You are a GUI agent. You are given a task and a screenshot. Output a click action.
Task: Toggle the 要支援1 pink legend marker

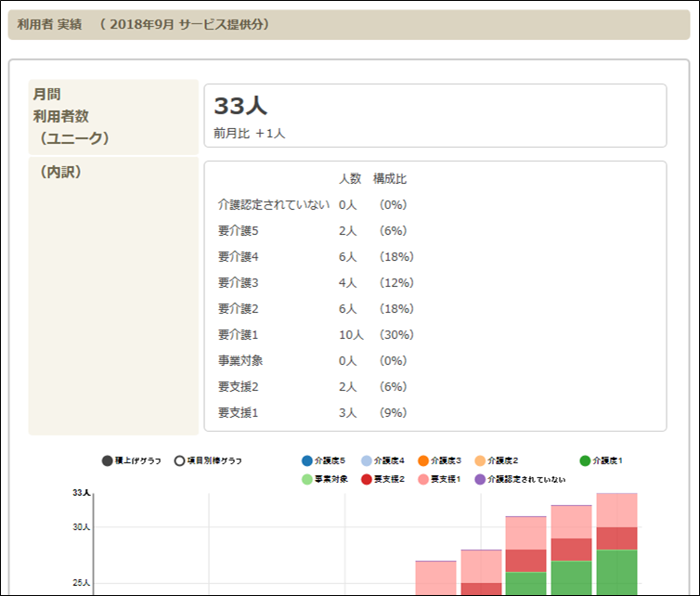coord(423,479)
